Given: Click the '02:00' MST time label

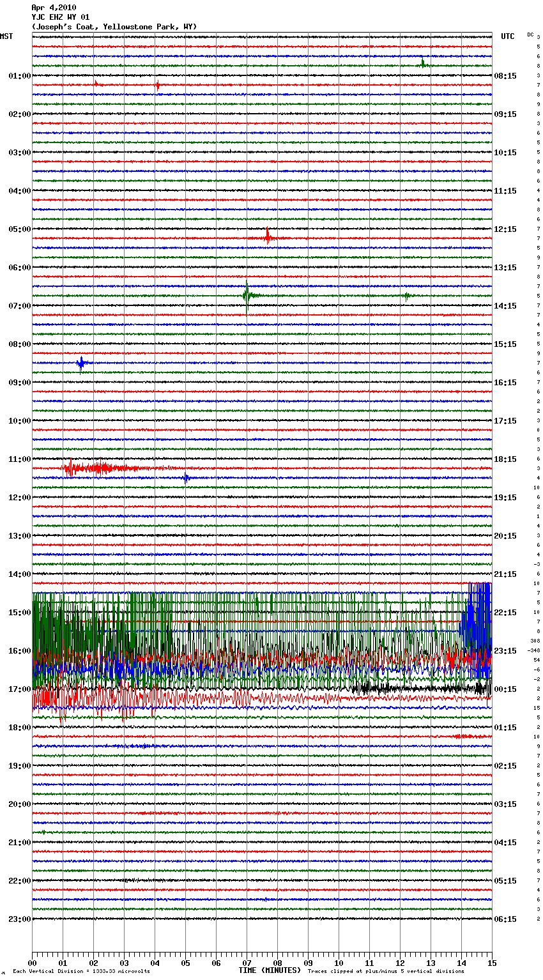Looking at the screenshot, I should point(20,114).
